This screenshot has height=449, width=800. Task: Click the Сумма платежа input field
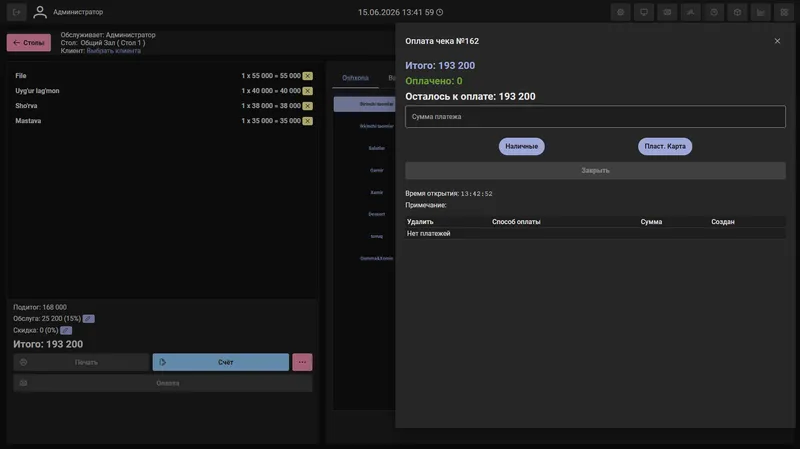point(595,117)
